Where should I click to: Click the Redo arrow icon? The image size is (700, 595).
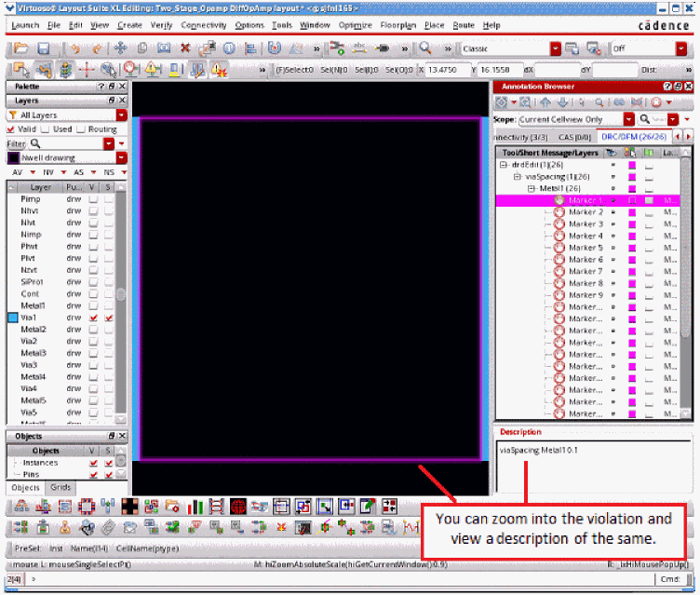[x=97, y=47]
